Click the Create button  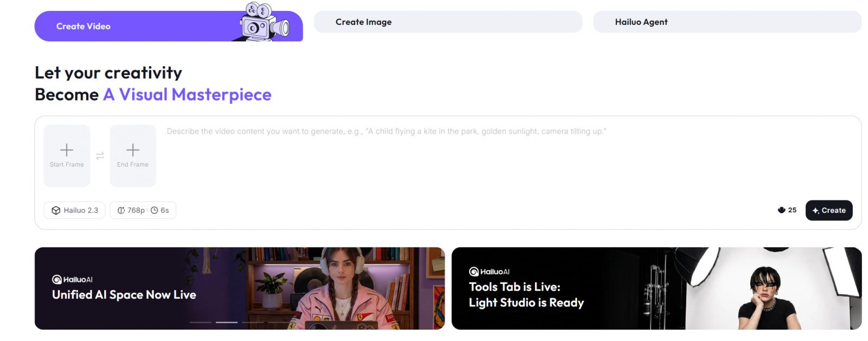(x=829, y=210)
